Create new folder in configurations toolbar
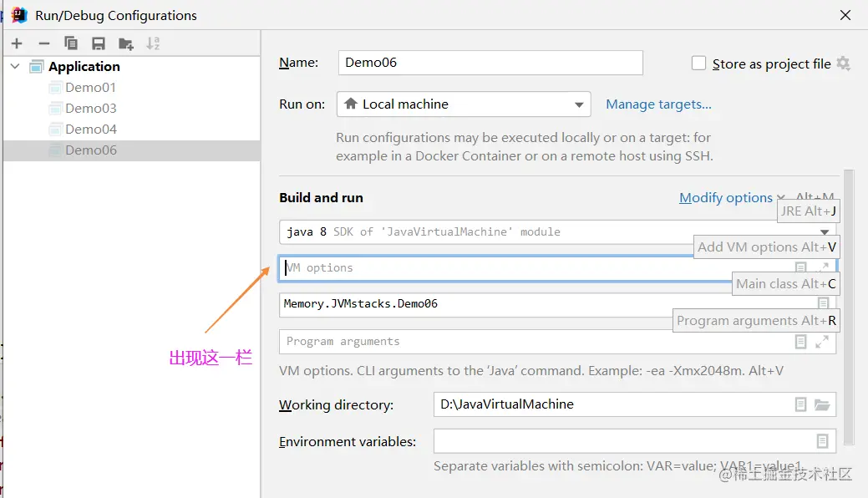This screenshot has width=868, height=498. click(x=126, y=43)
